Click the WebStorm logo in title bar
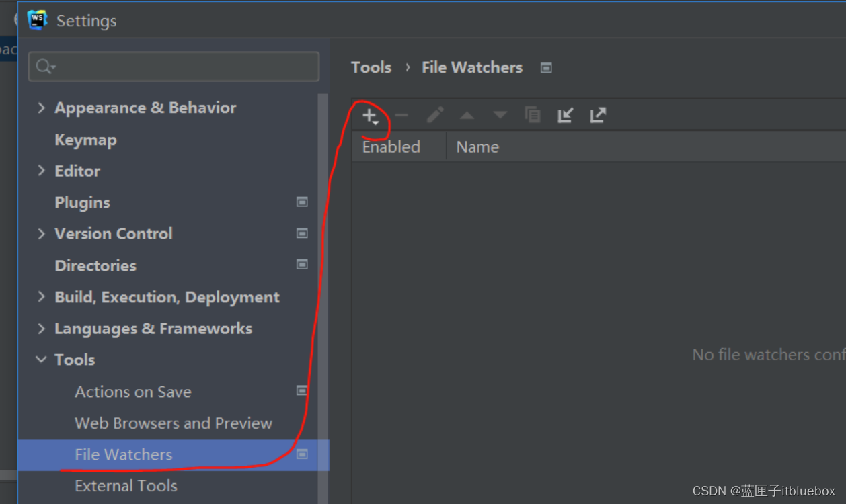Viewport: 846px width, 504px height. pyautogui.click(x=38, y=21)
